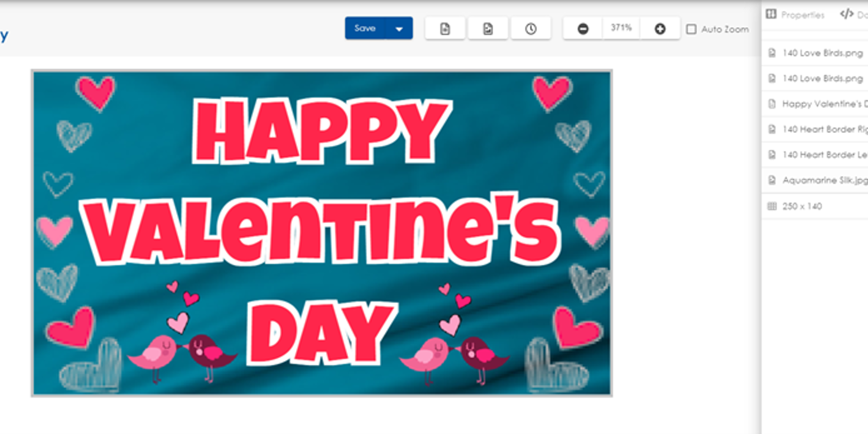Screen dimensions: 868x434
Task: Click the 250 x 140 dimensions row
Action: (x=802, y=206)
